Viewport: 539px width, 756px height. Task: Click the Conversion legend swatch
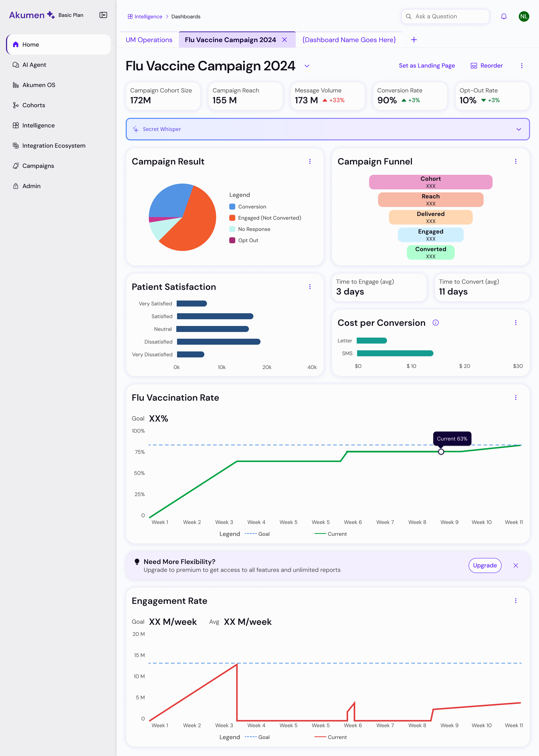(232, 206)
